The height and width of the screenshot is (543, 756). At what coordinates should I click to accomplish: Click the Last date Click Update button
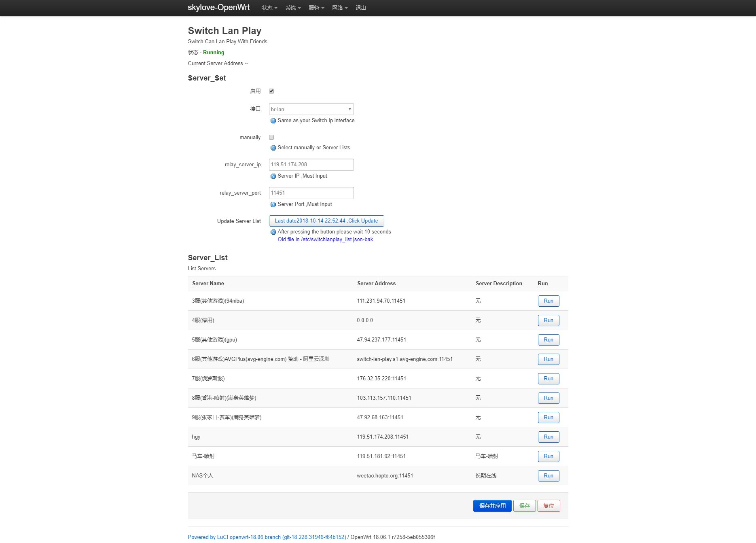(326, 221)
